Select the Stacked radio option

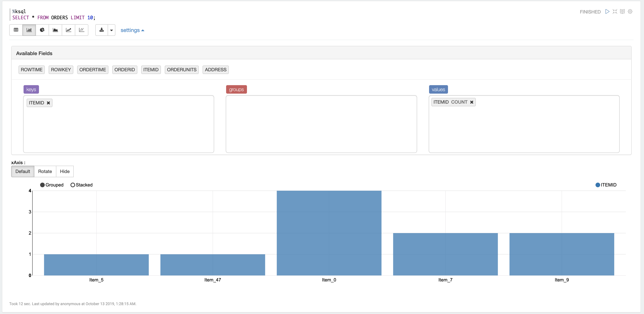click(x=73, y=185)
